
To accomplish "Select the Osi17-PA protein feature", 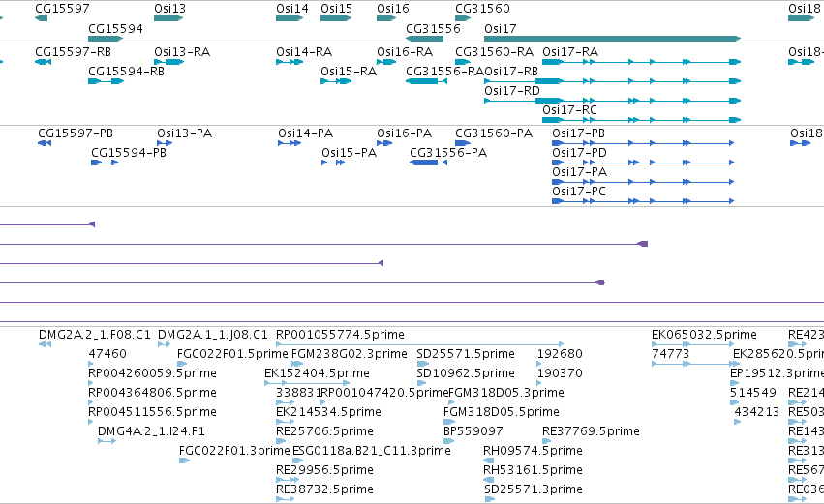I will pyautogui.click(x=643, y=182).
